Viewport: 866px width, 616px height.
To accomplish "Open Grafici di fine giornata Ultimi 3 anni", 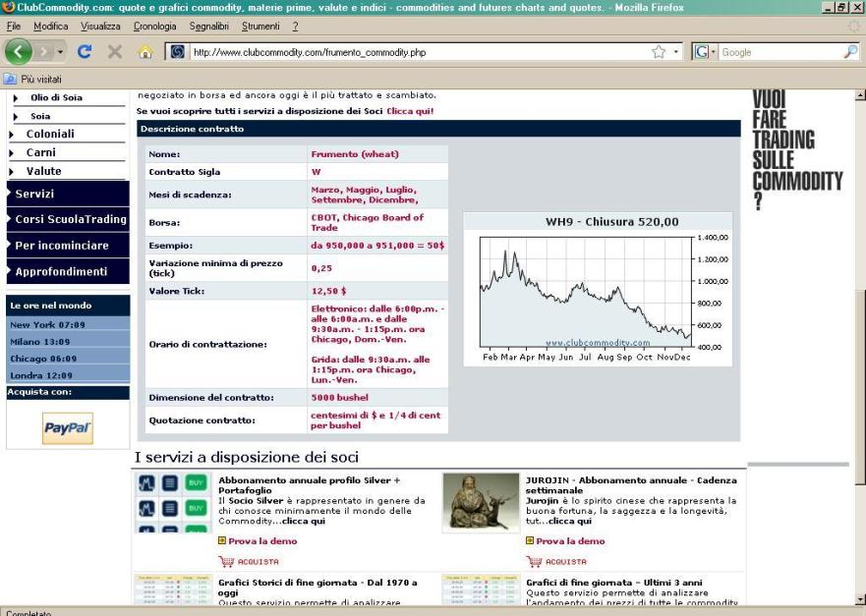I will pyautogui.click(x=614, y=583).
